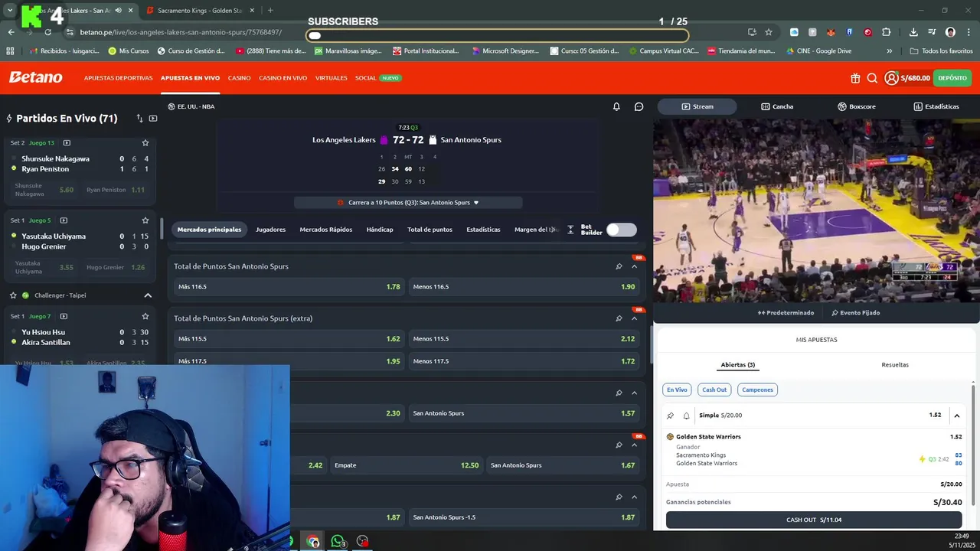Click the Predeterminado stream option

tap(786, 313)
